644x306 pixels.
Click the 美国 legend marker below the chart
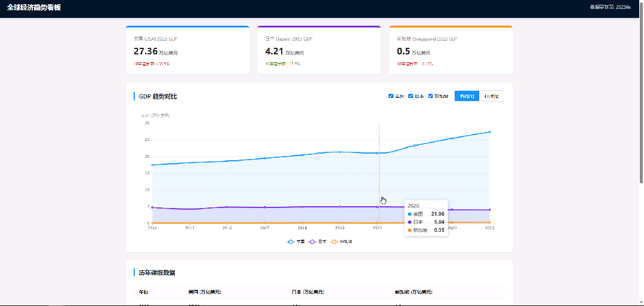(x=291, y=241)
